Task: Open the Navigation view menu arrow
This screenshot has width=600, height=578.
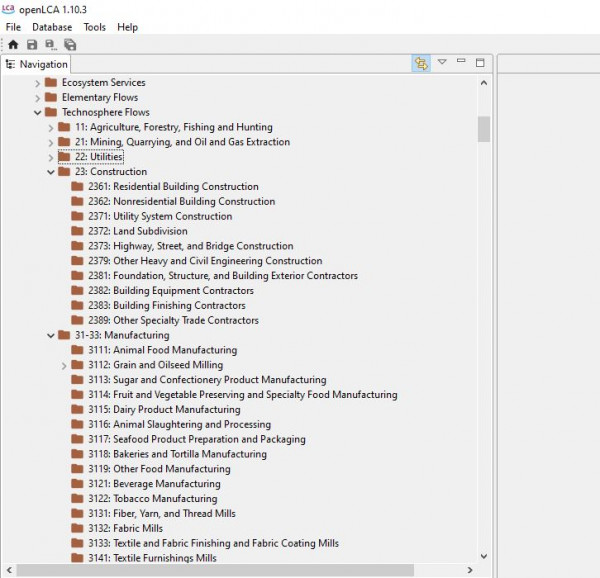Action: (442, 62)
